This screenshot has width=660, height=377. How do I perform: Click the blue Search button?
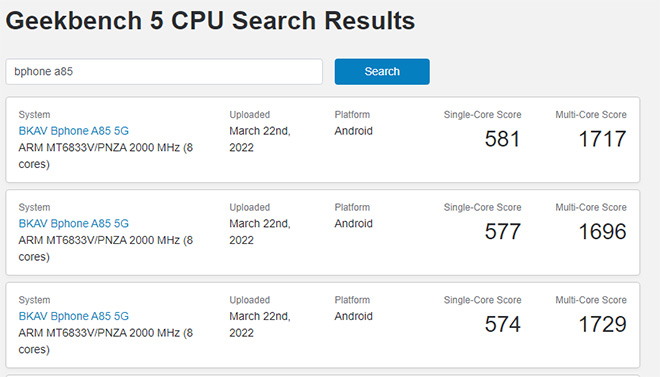coord(382,72)
